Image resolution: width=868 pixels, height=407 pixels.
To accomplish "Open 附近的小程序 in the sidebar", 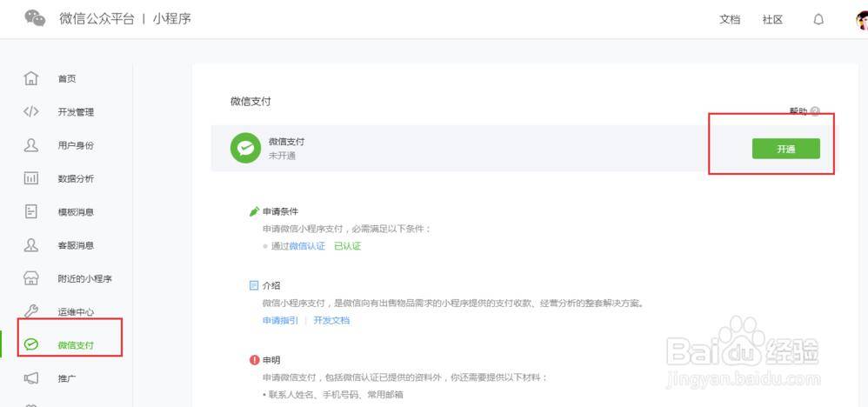I will (x=84, y=278).
